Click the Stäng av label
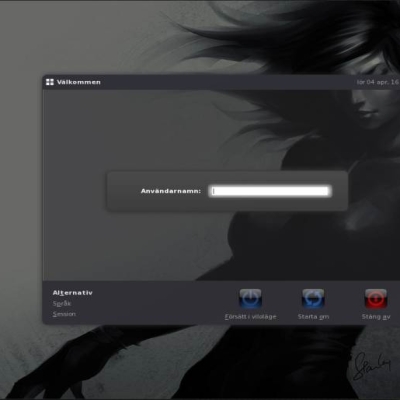This screenshot has height=400, width=400. [376, 317]
